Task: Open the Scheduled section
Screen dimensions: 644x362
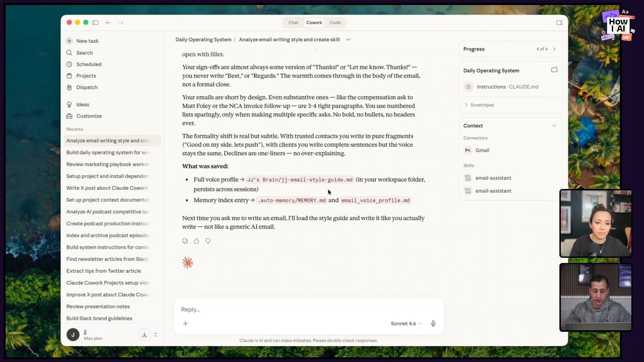Action: click(x=89, y=64)
